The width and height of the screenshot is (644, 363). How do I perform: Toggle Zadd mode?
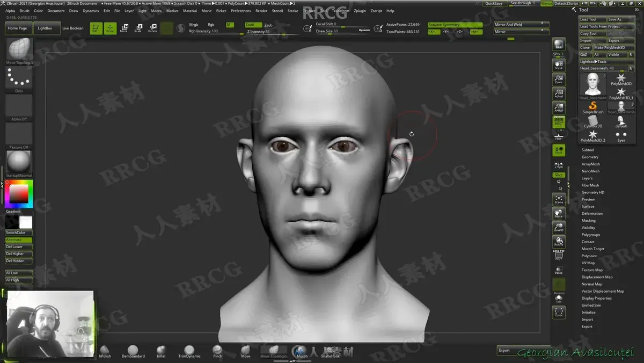(253, 25)
